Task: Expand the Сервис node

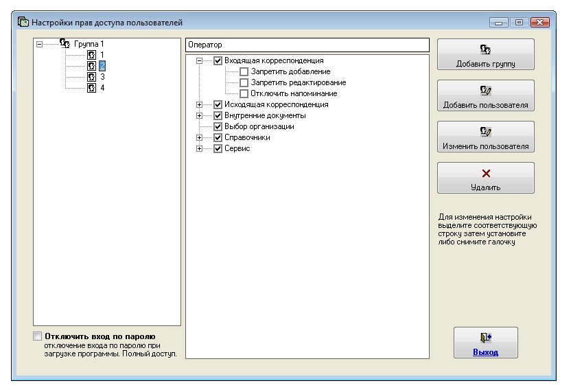Action: 199,149
